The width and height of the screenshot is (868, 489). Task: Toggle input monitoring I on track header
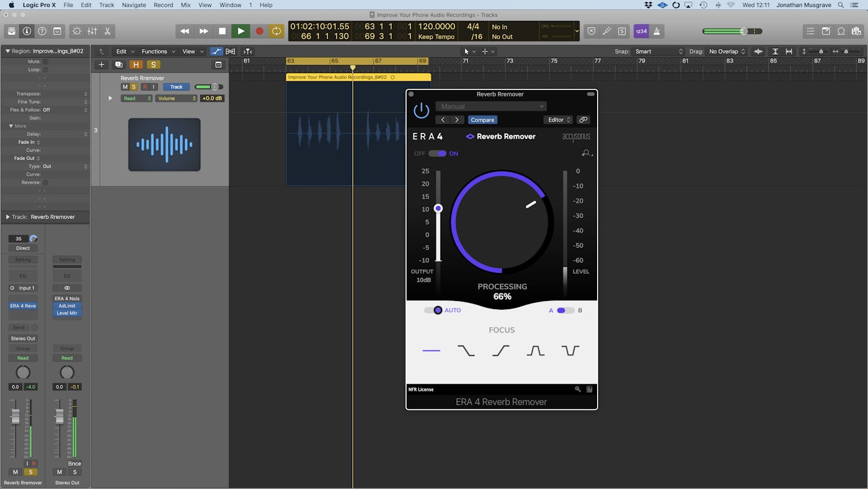coord(154,87)
